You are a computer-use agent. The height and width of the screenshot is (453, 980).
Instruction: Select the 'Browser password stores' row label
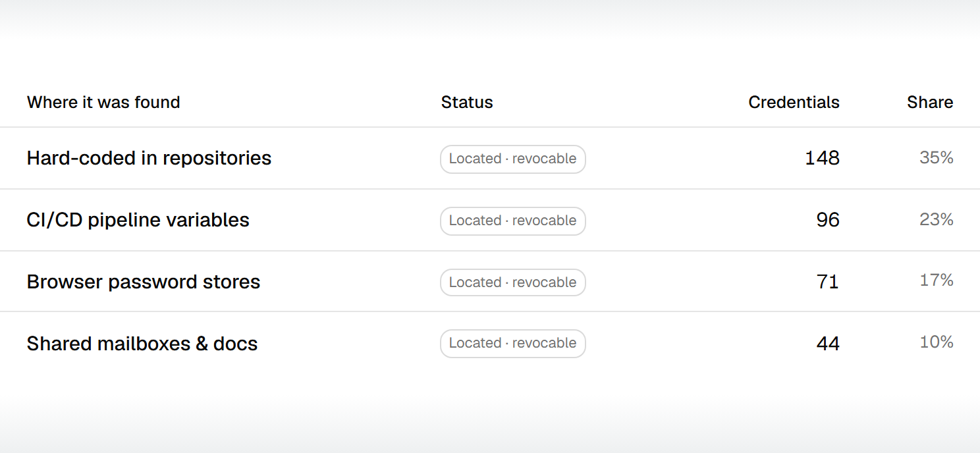144,282
